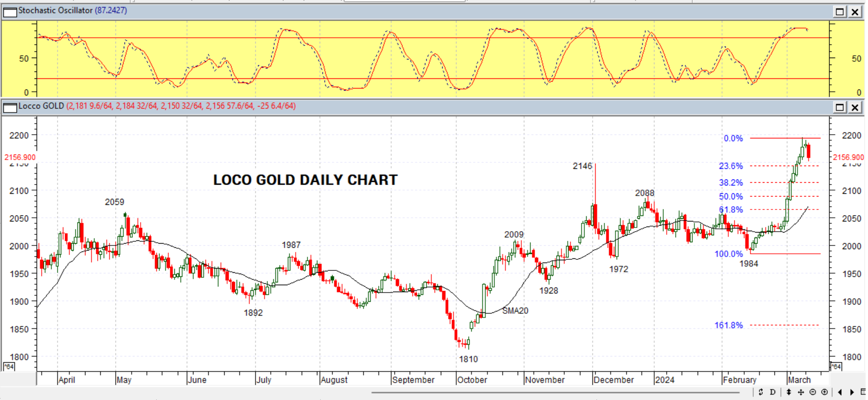Screen dimensions: 868x400
Task: Click the right-pointing scroll arrow
Action: tap(852, 392)
